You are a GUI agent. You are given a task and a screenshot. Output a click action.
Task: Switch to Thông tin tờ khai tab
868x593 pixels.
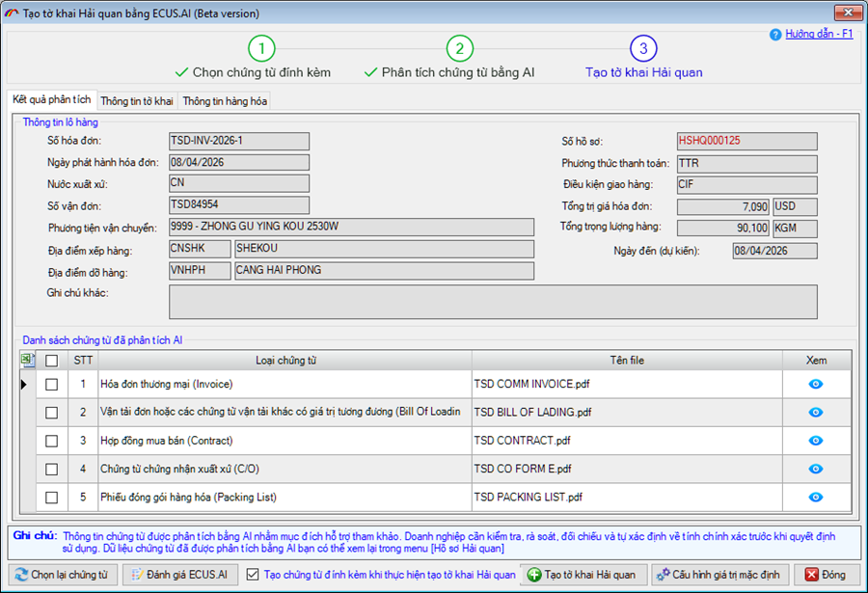pyautogui.click(x=136, y=101)
